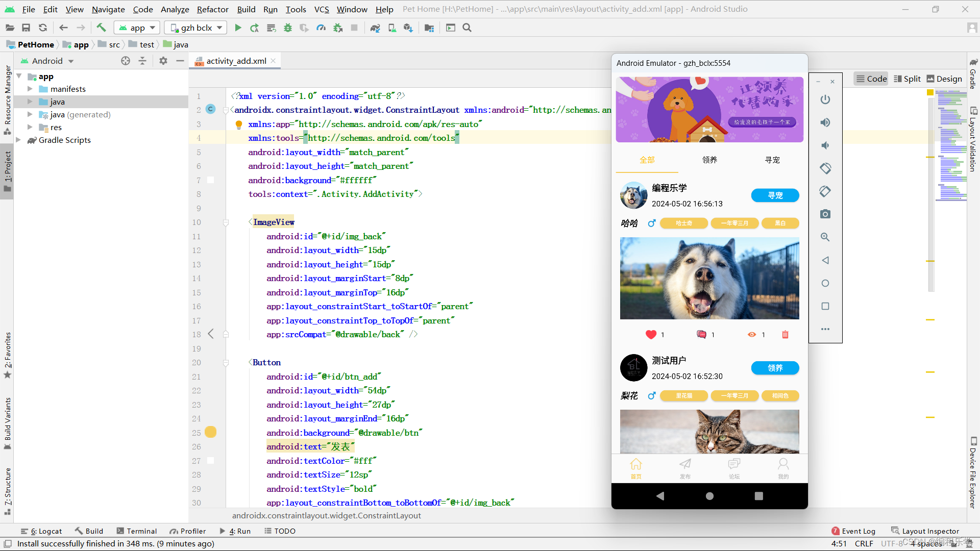This screenshot has width=980, height=551.
Task: Click the green Run app button
Action: tap(238, 28)
